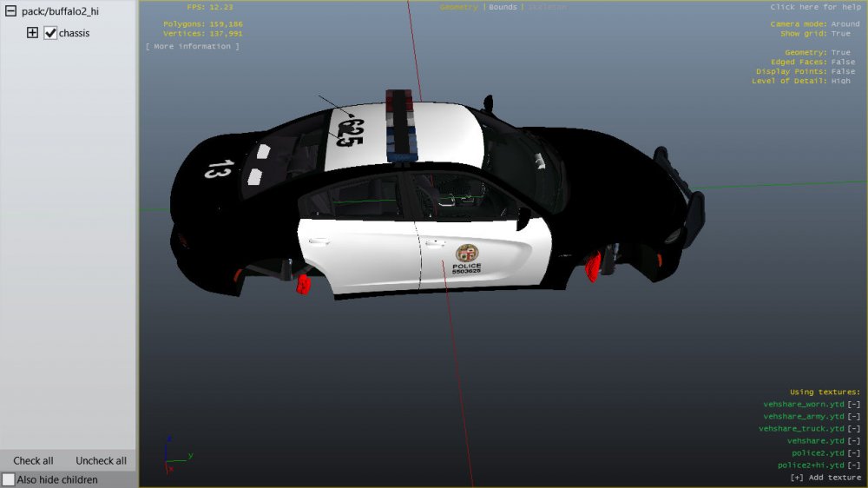Click the Check all button
Image resolution: width=868 pixels, height=488 pixels.
[x=33, y=460]
